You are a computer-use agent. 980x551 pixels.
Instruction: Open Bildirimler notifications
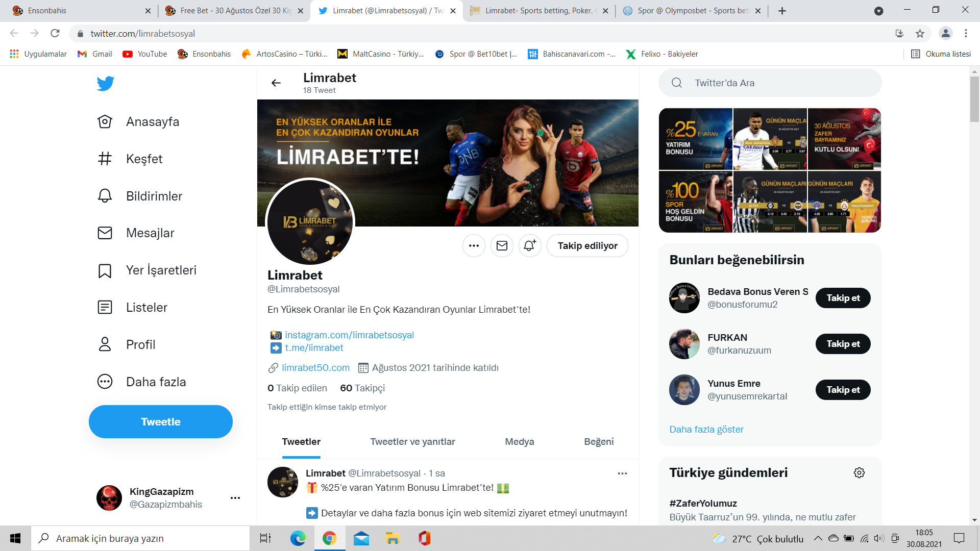(139, 196)
